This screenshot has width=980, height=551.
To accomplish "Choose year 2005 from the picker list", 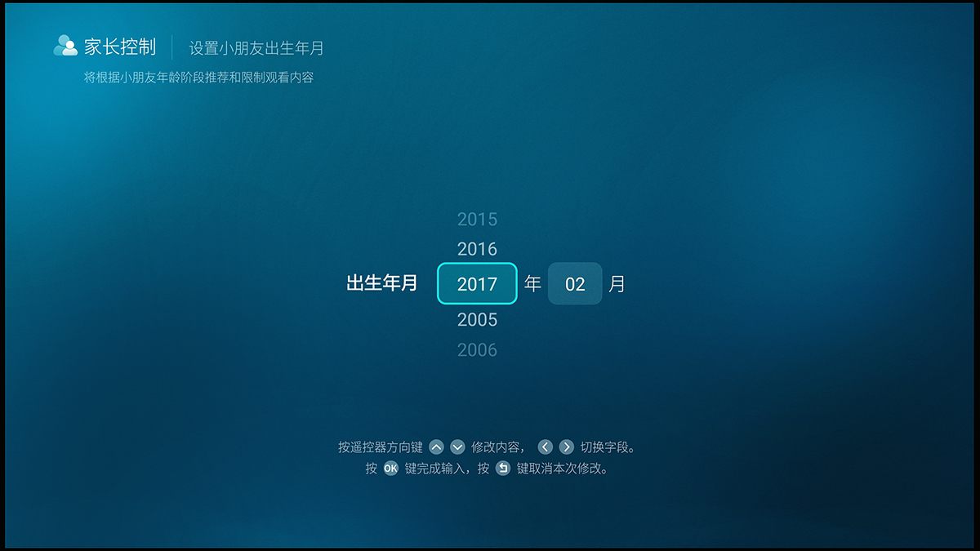I will (476, 319).
